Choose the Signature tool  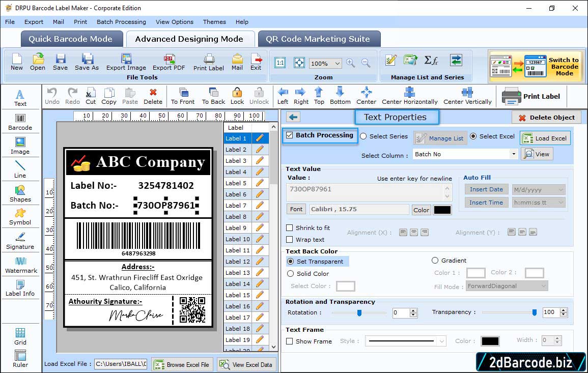20,240
